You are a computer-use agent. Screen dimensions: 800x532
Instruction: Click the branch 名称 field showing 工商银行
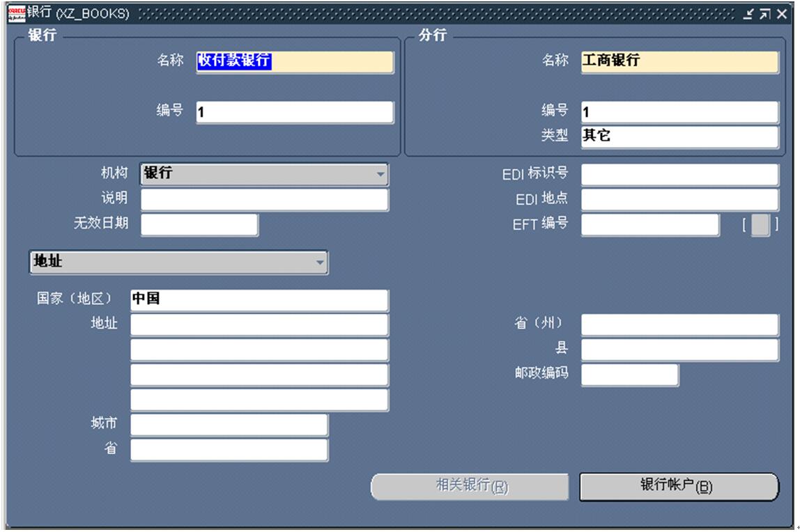tap(679, 61)
